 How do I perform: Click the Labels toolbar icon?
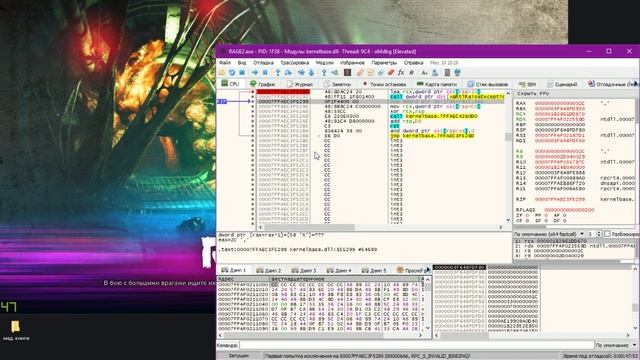(380, 73)
